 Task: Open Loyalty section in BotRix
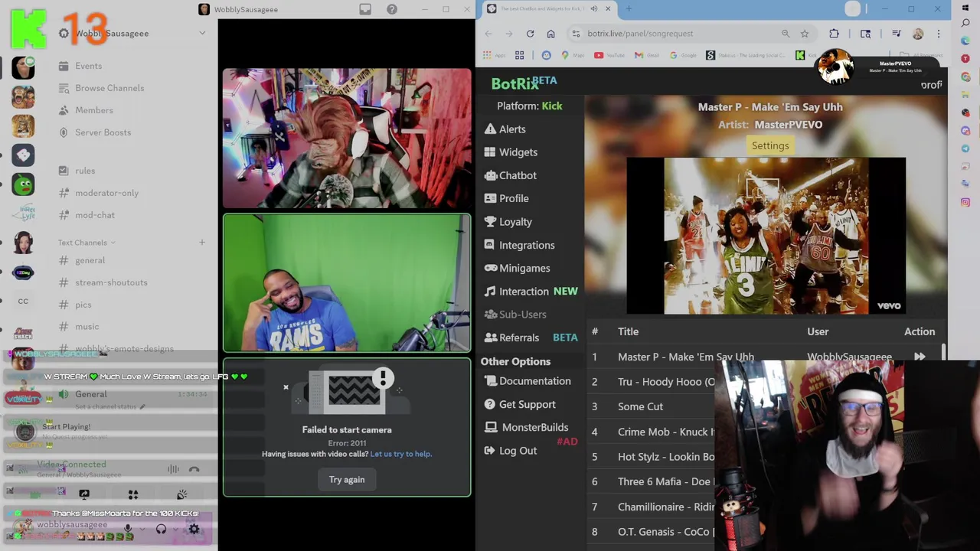click(508, 222)
